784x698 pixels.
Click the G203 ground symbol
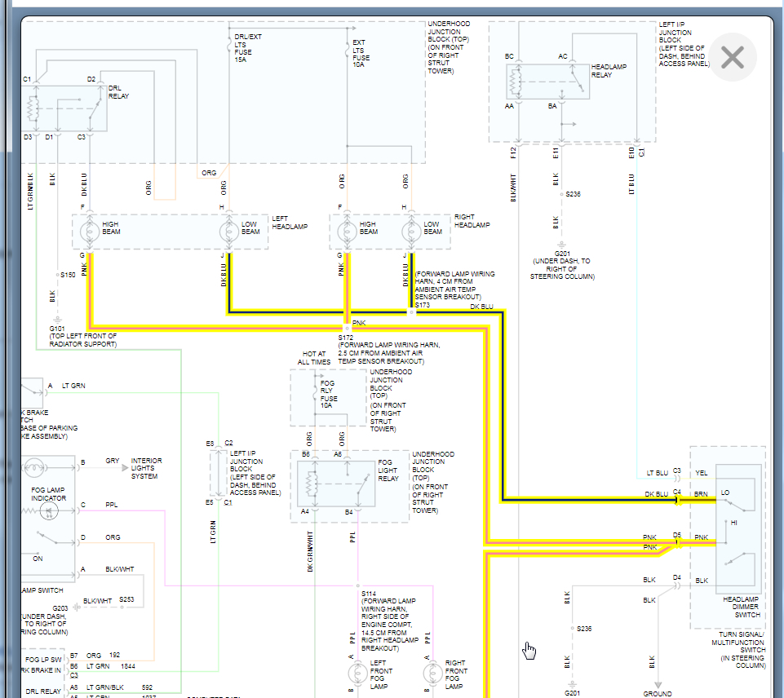77,607
